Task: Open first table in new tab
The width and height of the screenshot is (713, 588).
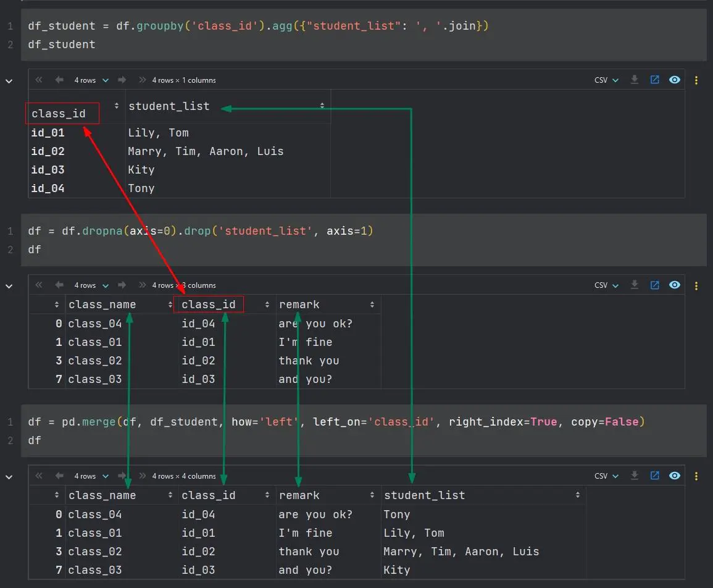Action: (654, 80)
